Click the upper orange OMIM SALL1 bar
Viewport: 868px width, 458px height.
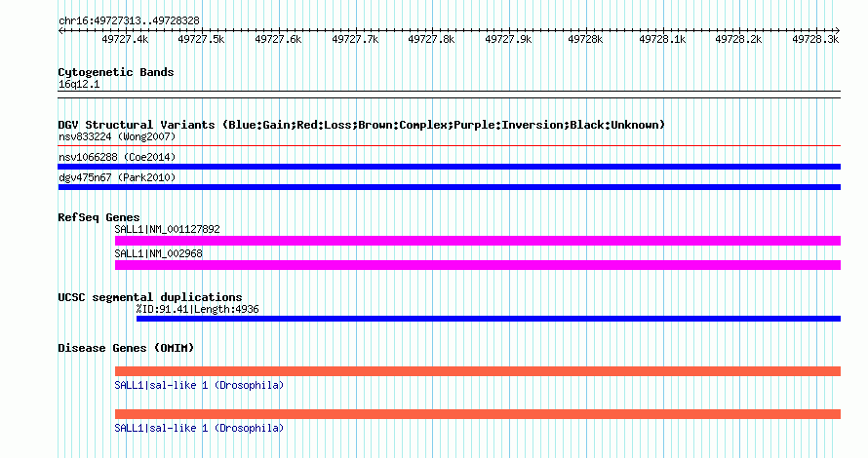[x=478, y=371]
